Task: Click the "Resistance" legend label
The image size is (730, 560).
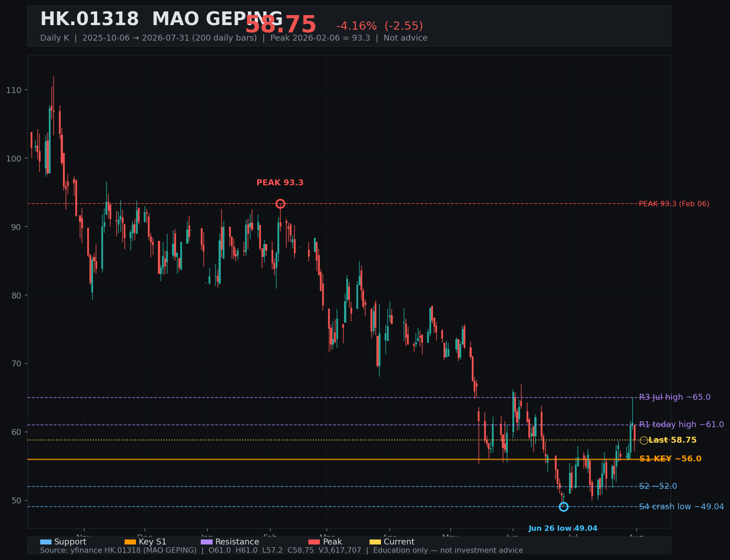Action: pyautogui.click(x=237, y=542)
